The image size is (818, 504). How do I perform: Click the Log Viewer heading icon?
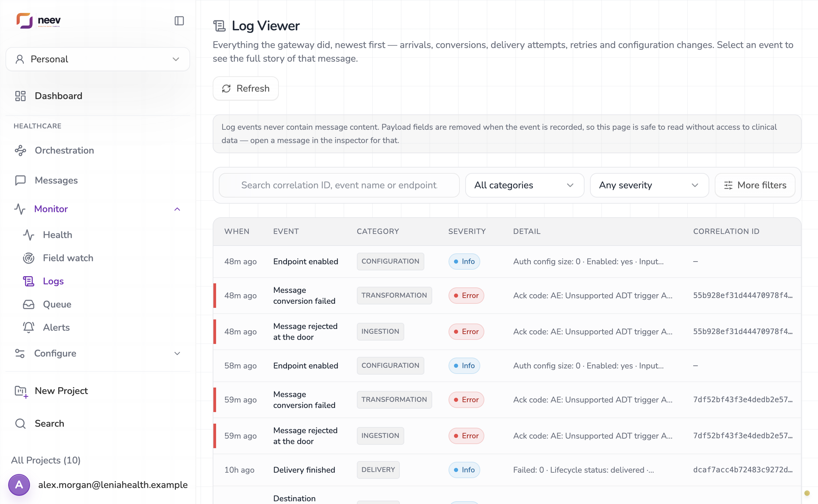pyautogui.click(x=219, y=26)
